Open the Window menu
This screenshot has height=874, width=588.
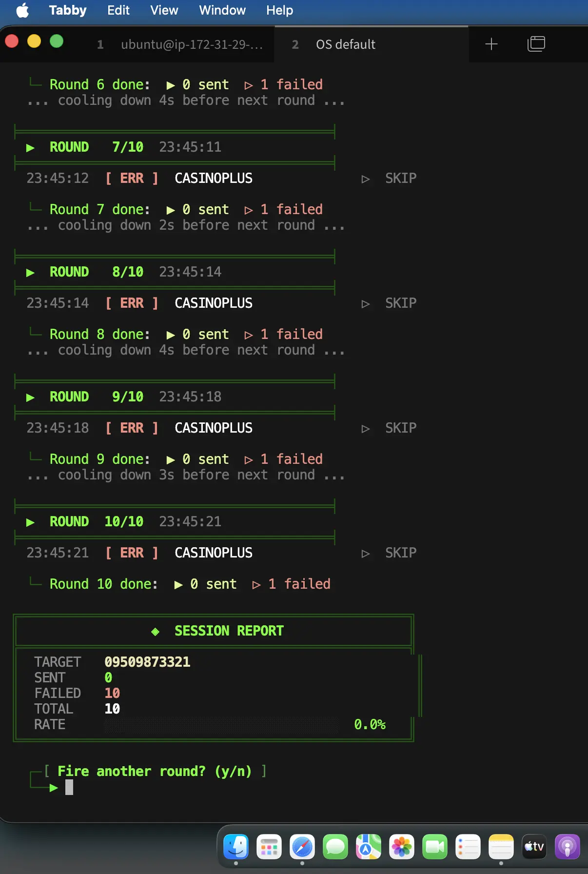click(222, 10)
